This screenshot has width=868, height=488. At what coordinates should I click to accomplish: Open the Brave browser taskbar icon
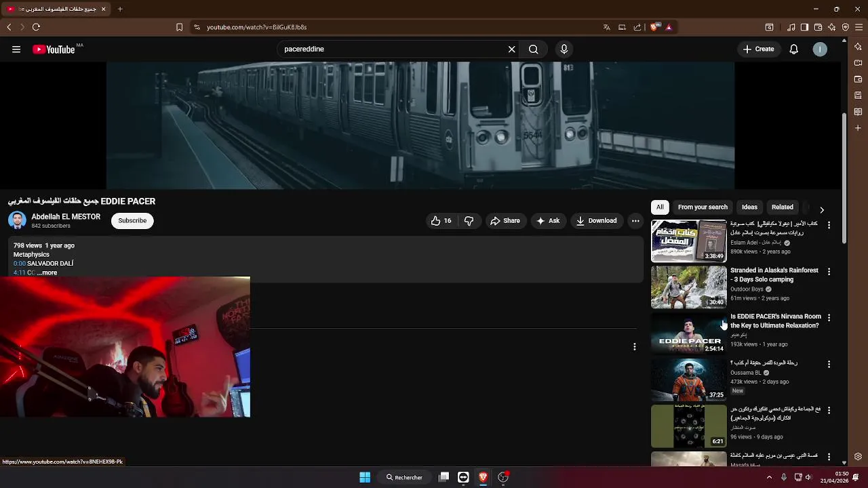pyautogui.click(x=483, y=477)
